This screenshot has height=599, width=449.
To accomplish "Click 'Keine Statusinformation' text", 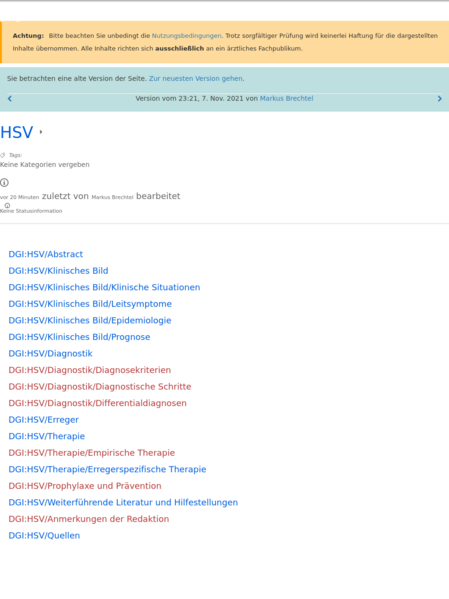I will pyautogui.click(x=31, y=211).
